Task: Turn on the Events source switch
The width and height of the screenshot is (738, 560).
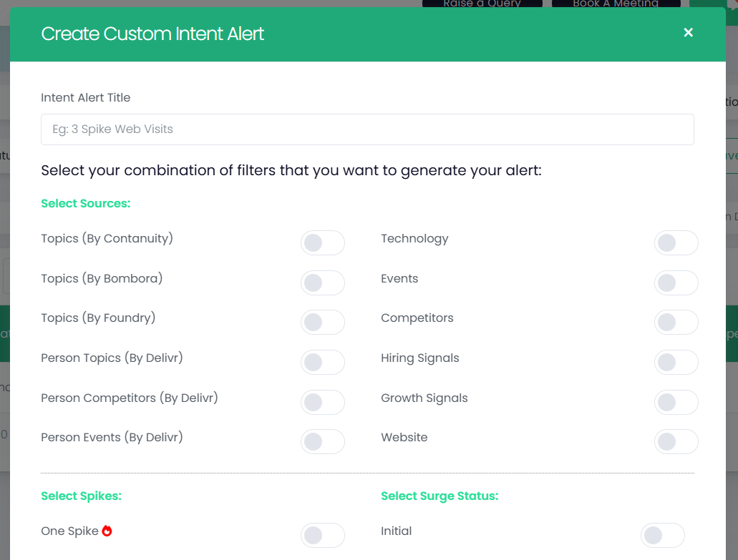Action: [x=676, y=283]
